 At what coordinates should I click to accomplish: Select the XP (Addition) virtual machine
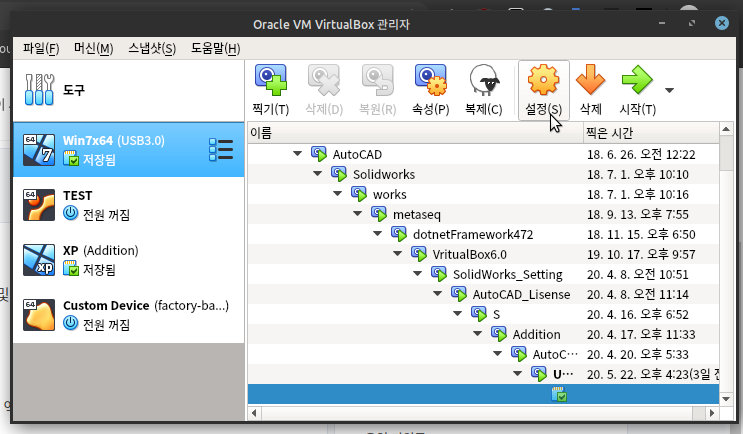(128, 260)
